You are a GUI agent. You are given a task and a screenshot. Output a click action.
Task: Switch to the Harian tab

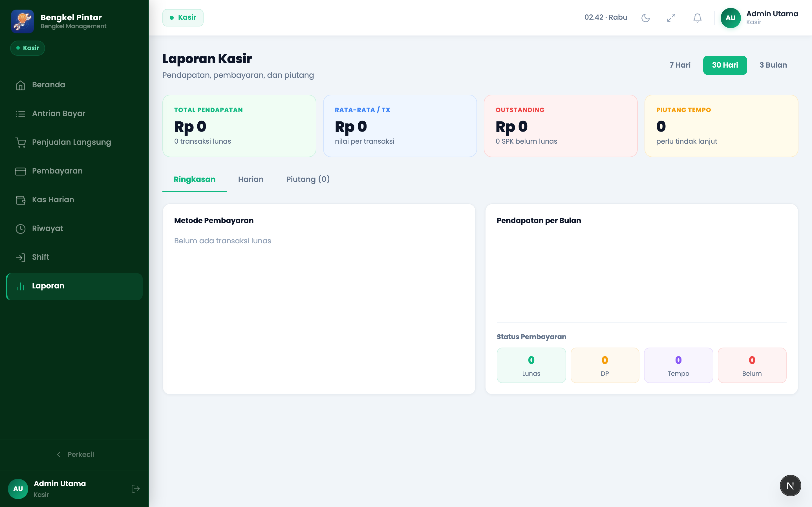coord(251,179)
